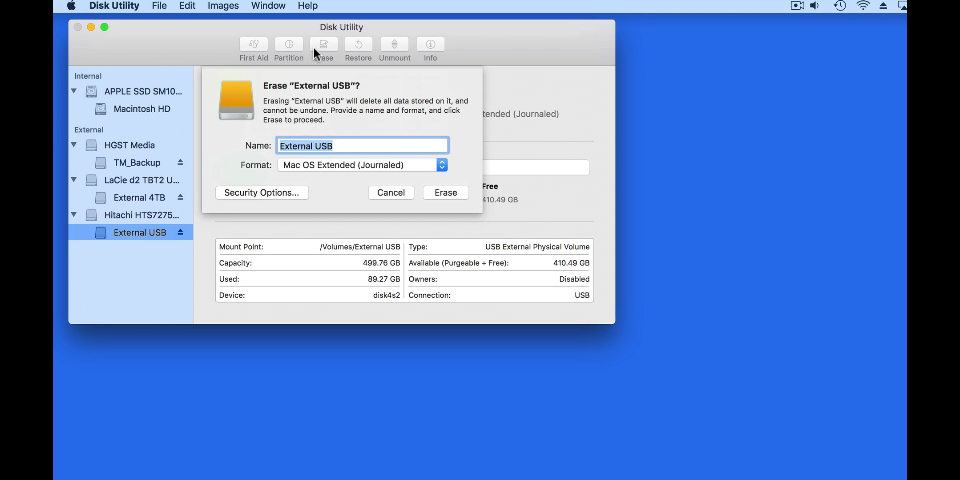Click the Unmount toolbar icon
This screenshot has height=480, width=960.
click(394, 44)
